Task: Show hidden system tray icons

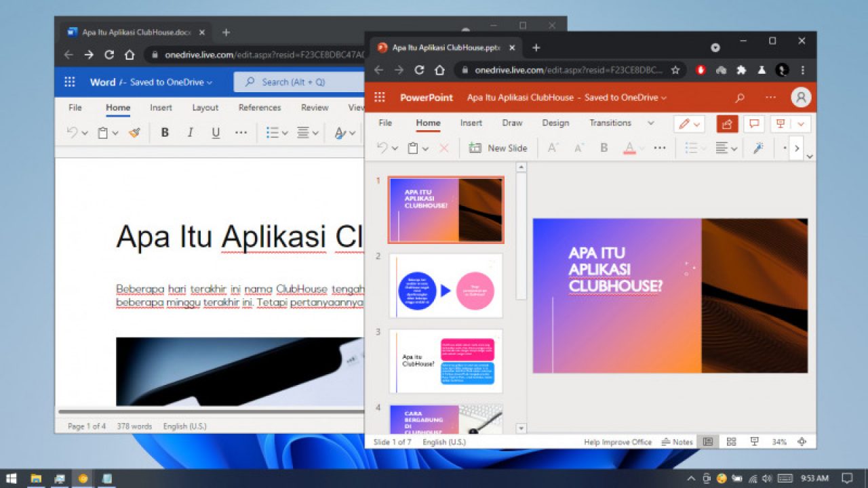Action: 691,479
